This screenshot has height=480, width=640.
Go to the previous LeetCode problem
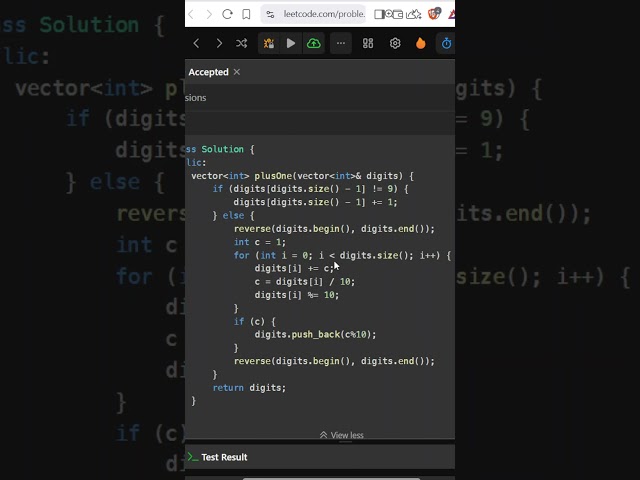point(196,43)
